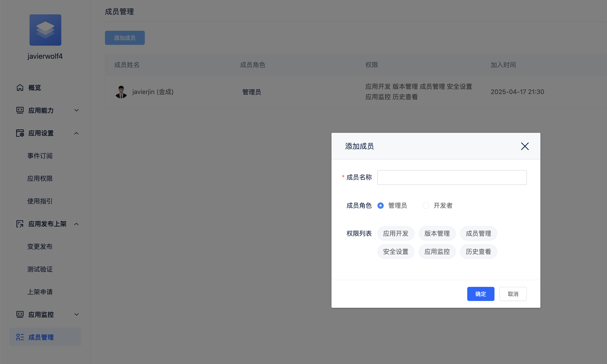Select the 开发者 role radio button
Screen dimensions: 607x364
tap(426, 206)
